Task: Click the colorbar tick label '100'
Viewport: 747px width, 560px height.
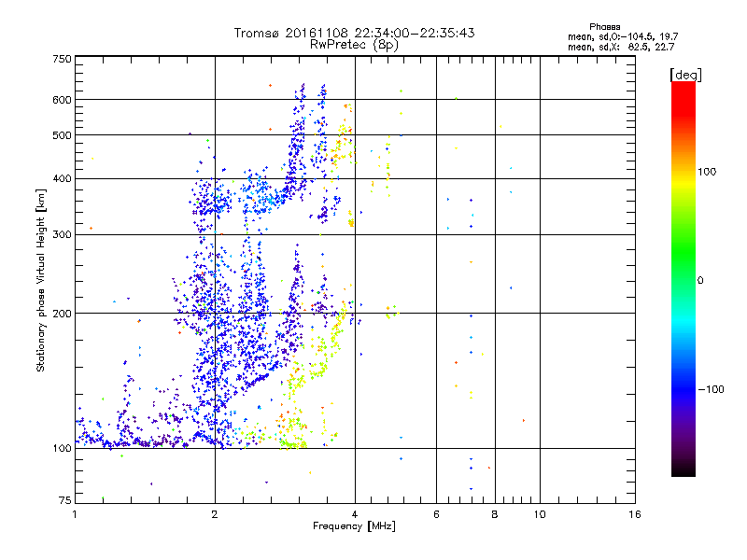Action: click(x=707, y=172)
